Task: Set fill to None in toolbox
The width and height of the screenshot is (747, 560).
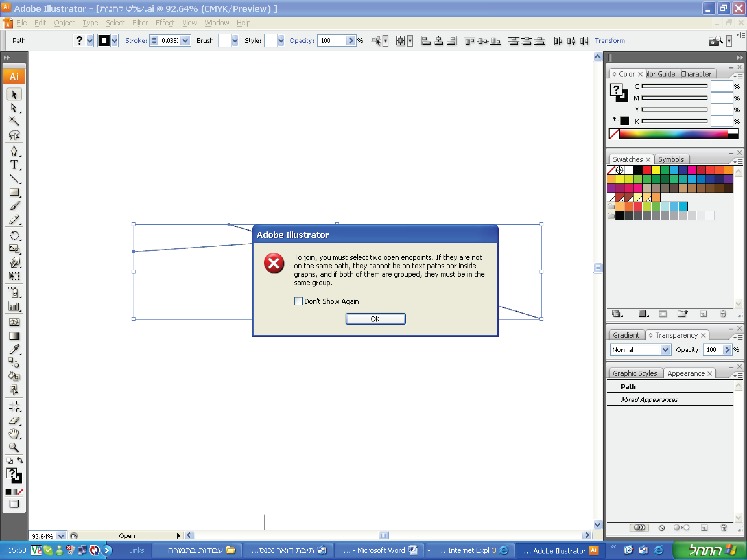Action: (x=20, y=492)
